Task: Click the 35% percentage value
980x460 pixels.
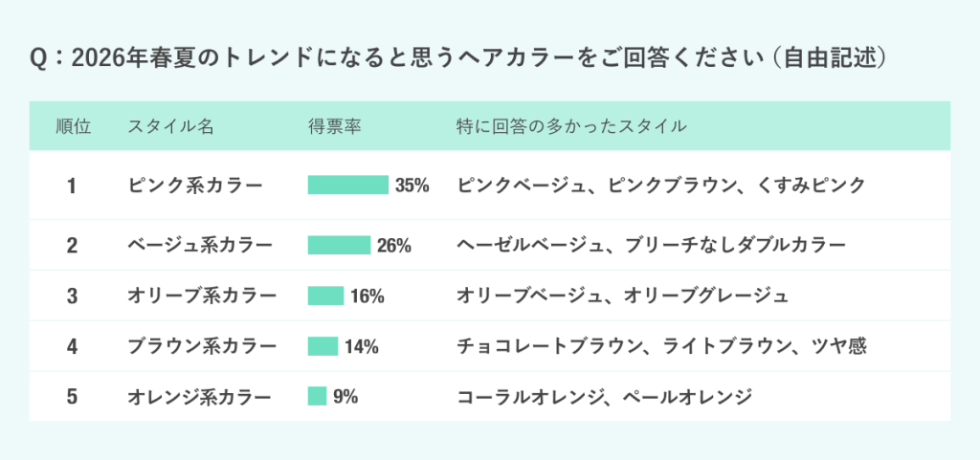Action: click(412, 186)
